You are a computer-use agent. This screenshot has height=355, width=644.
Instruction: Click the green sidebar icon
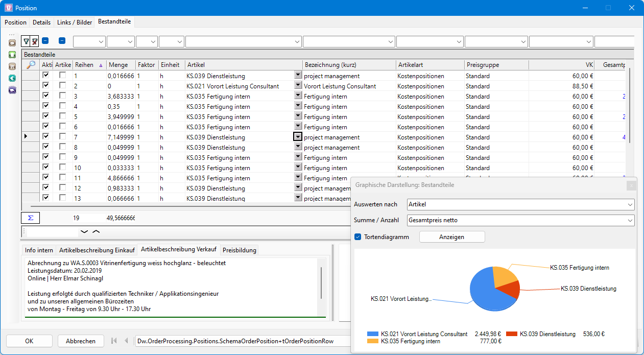coord(12,55)
